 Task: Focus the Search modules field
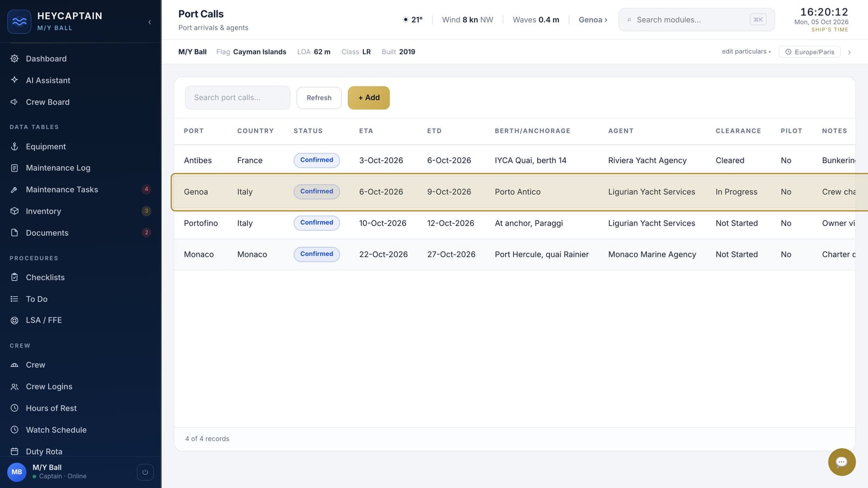697,20
